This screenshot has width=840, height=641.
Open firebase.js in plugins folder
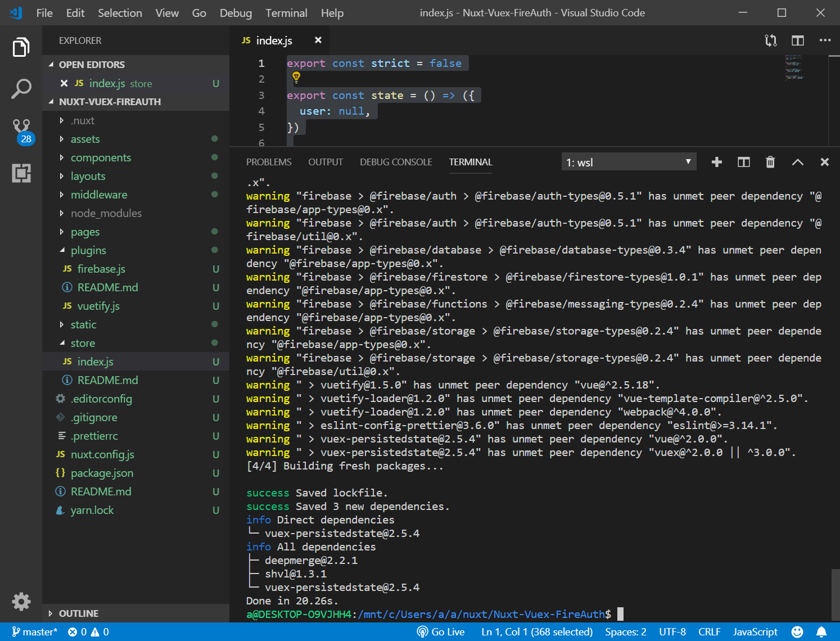coord(136,269)
